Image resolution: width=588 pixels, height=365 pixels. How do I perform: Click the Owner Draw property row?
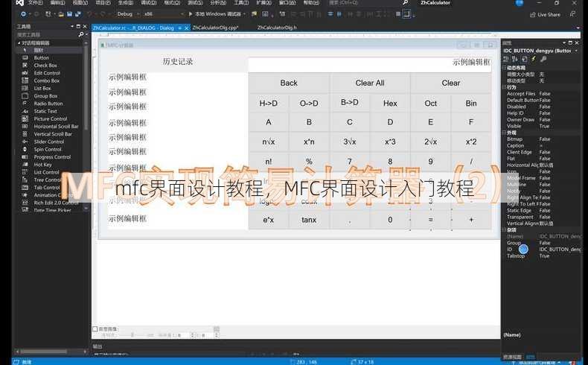543,120
